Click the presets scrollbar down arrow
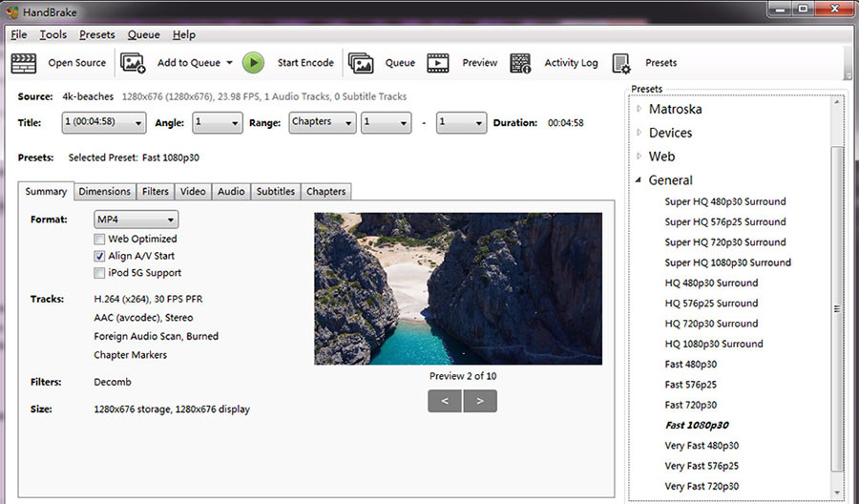 tap(836, 493)
